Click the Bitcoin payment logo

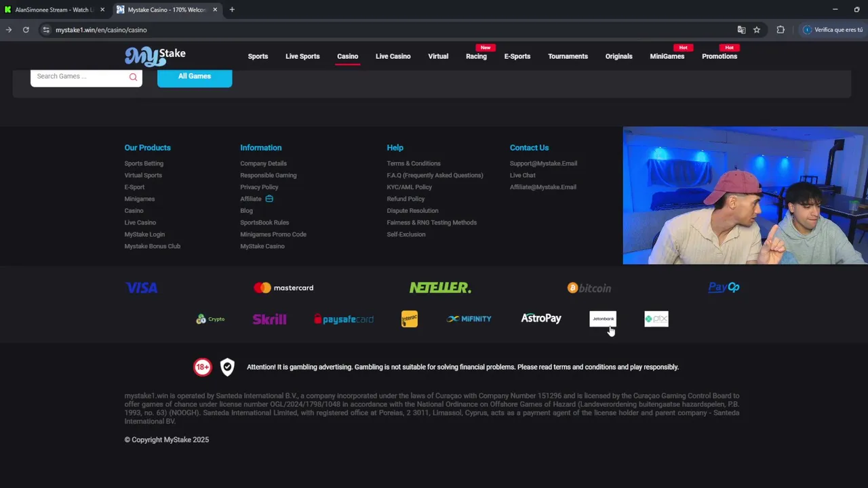pyautogui.click(x=589, y=288)
